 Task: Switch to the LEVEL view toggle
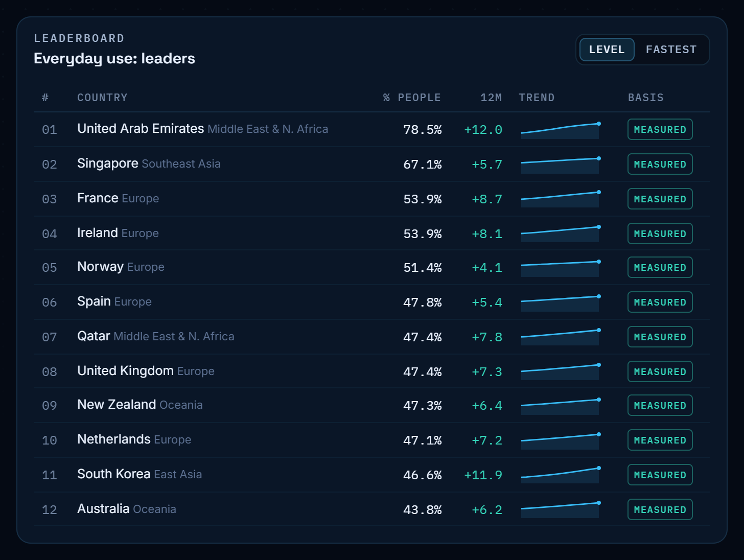point(607,50)
